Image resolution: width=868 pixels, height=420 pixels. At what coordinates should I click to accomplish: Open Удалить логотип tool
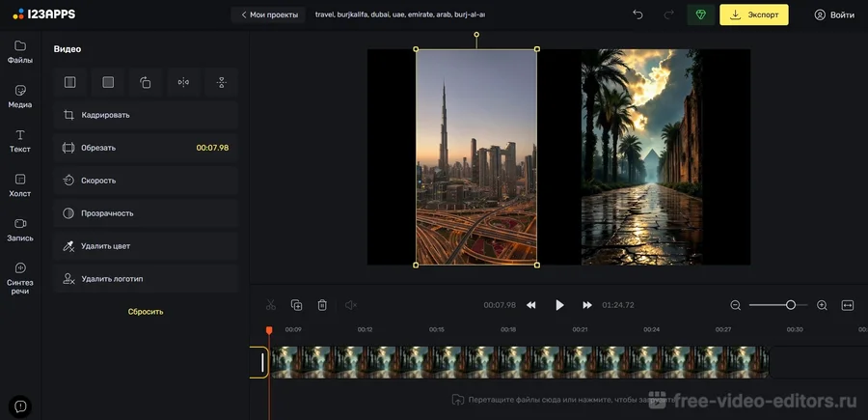click(x=146, y=279)
